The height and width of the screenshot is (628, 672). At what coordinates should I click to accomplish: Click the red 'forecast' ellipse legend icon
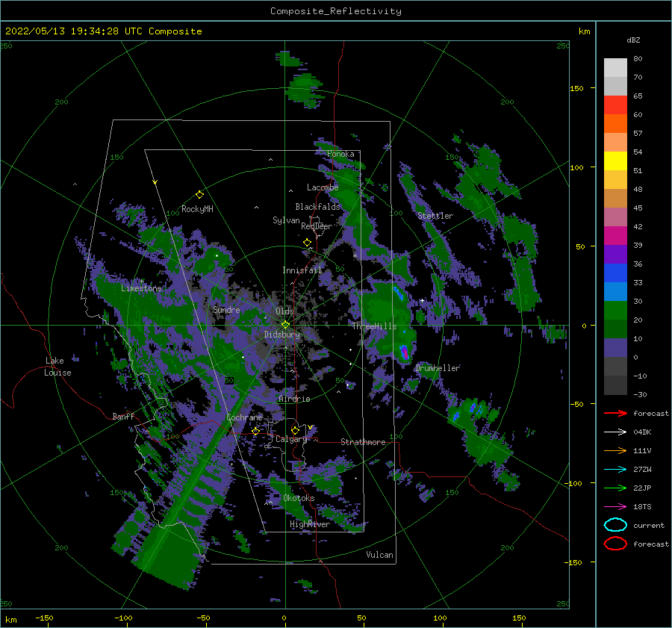pyautogui.click(x=615, y=544)
